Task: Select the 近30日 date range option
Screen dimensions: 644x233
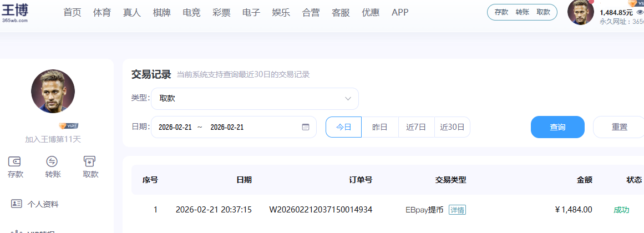Action: (452, 127)
